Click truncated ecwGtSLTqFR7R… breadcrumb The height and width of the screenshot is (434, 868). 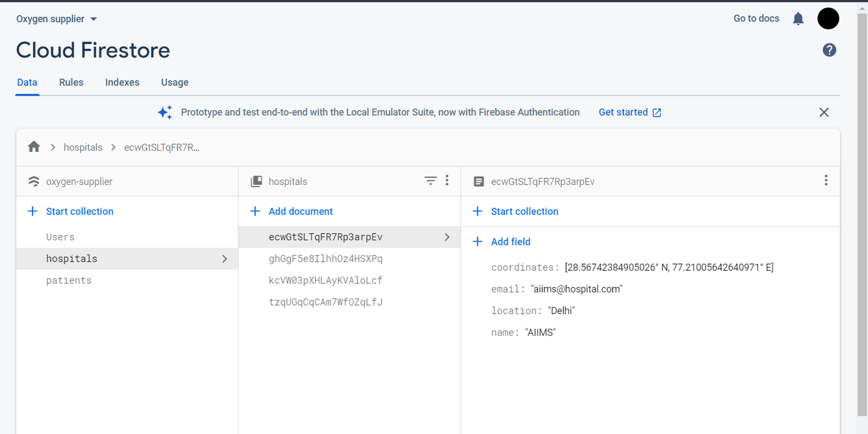[162, 147]
